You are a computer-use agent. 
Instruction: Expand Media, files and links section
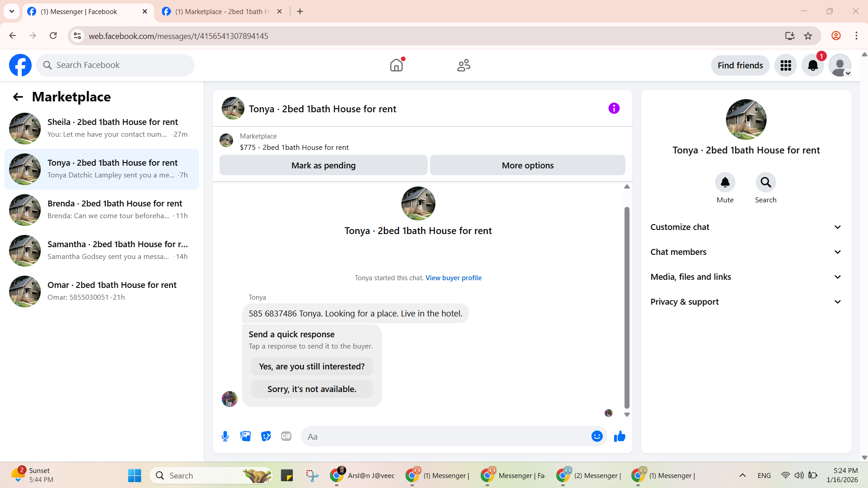[x=746, y=277]
